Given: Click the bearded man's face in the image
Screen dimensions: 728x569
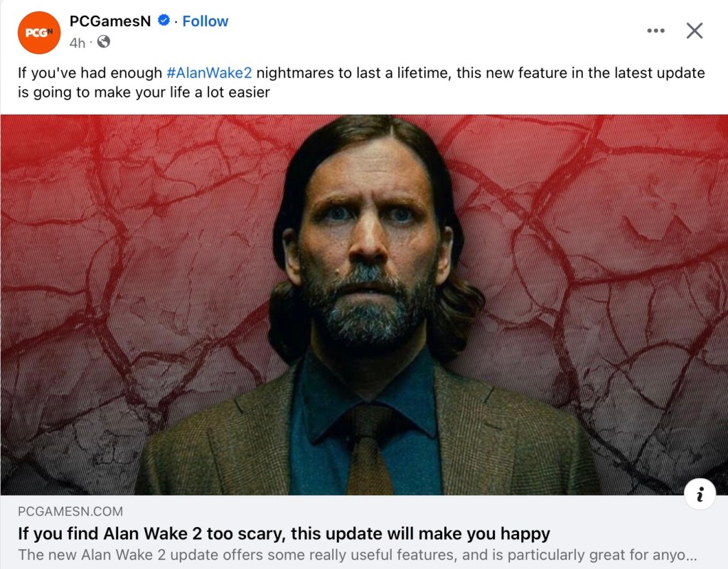Looking at the screenshot, I should tap(368, 242).
